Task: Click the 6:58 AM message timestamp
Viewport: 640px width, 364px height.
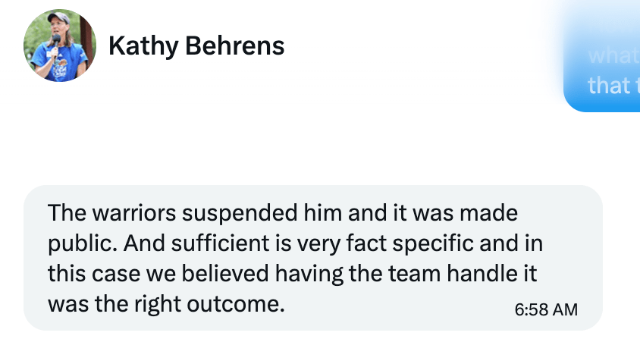Action: pos(546,309)
